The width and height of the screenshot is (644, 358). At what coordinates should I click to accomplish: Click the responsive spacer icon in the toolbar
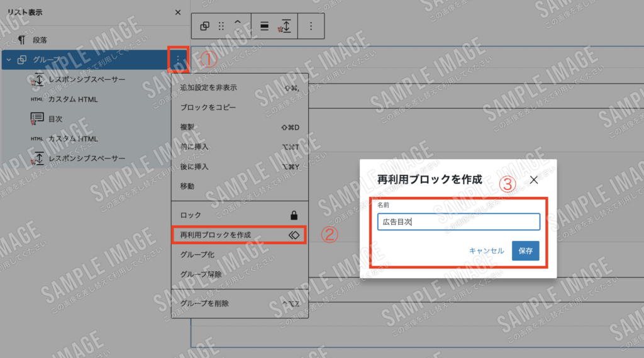285,26
